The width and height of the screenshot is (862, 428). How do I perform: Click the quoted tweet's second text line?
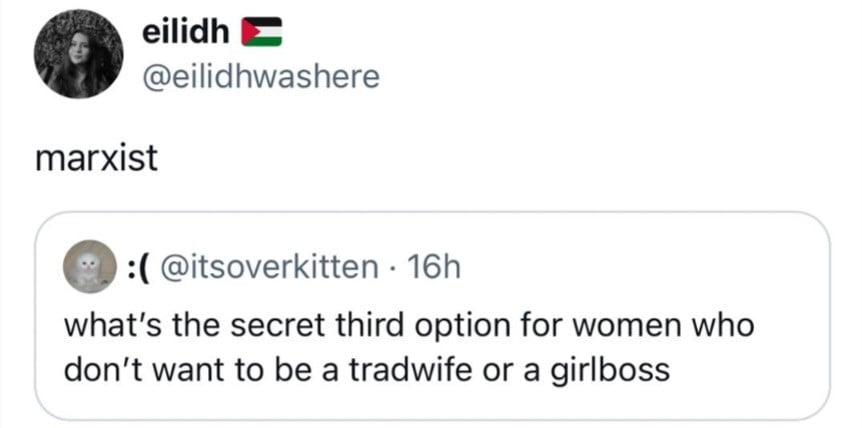[x=365, y=369]
